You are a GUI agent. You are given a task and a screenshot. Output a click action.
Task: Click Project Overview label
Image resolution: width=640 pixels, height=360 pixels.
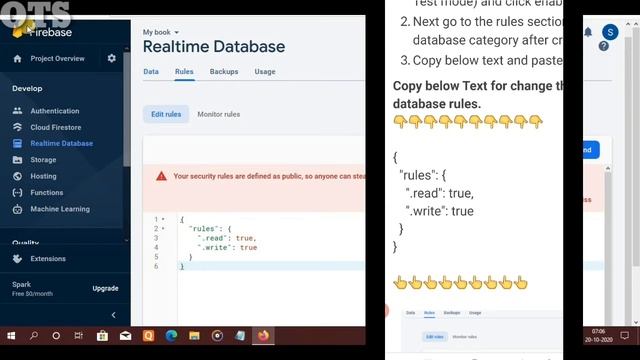(58, 59)
